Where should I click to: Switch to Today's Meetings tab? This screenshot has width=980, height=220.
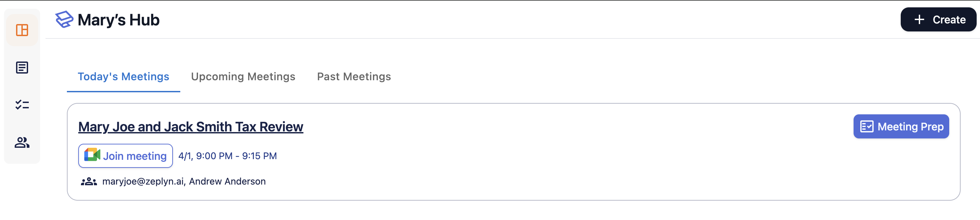[123, 77]
